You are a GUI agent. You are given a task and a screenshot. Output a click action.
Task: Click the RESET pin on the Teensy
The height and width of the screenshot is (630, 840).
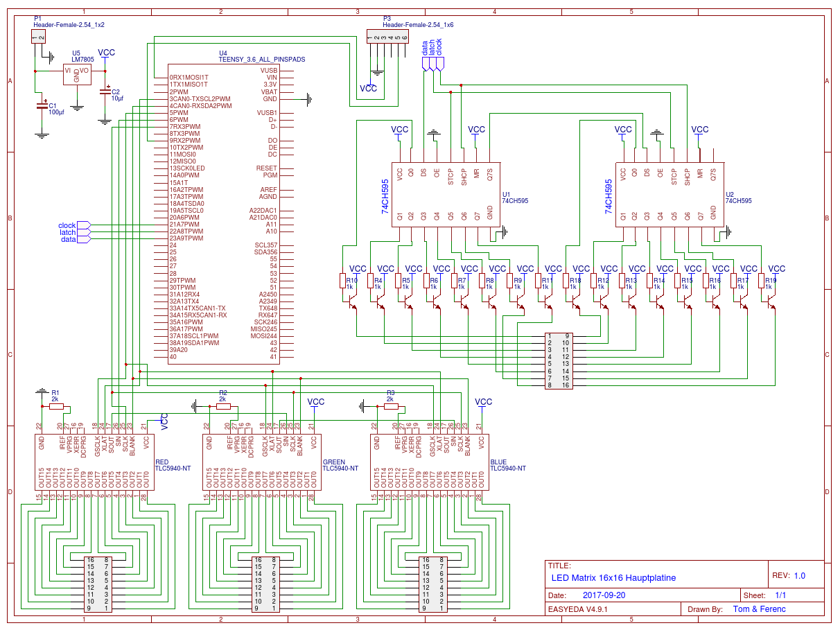tap(267, 168)
